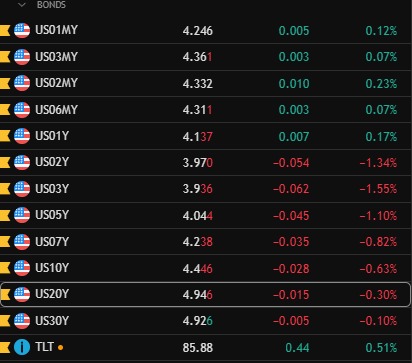This screenshot has width=412, height=363.
Task: Click the orange dot next to TLT
Action: [x=60, y=348]
